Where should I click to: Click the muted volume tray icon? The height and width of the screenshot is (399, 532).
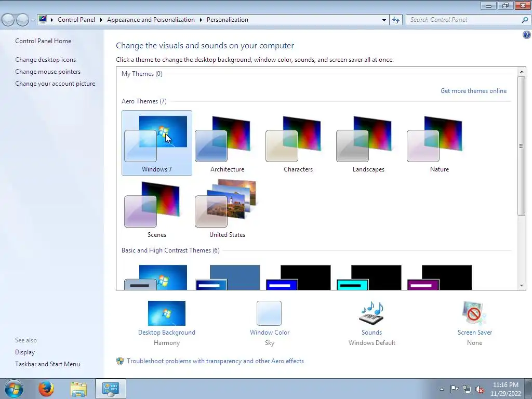[x=480, y=389]
